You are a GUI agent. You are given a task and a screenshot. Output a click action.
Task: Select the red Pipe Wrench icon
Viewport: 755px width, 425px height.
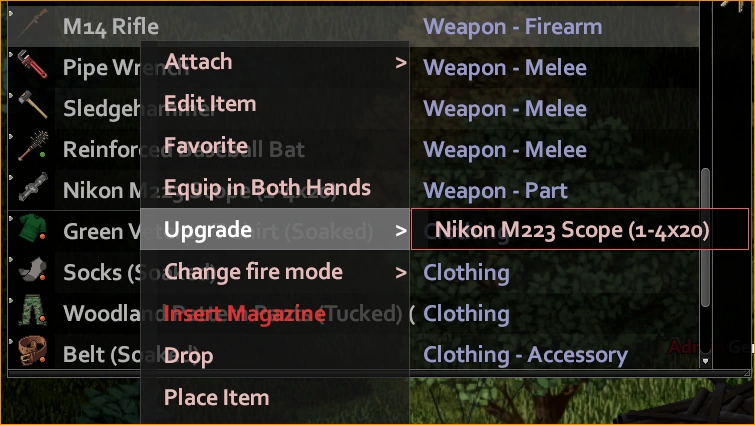point(32,64)
